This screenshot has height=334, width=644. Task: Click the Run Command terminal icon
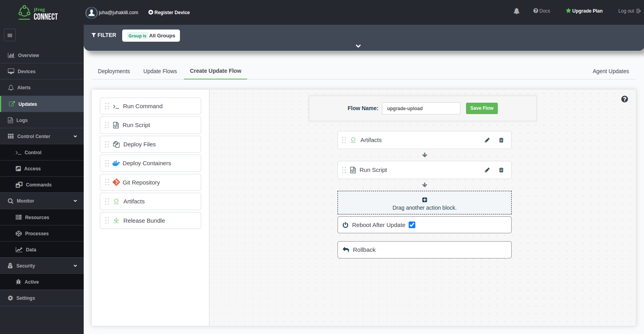click(x=116, y=107)
